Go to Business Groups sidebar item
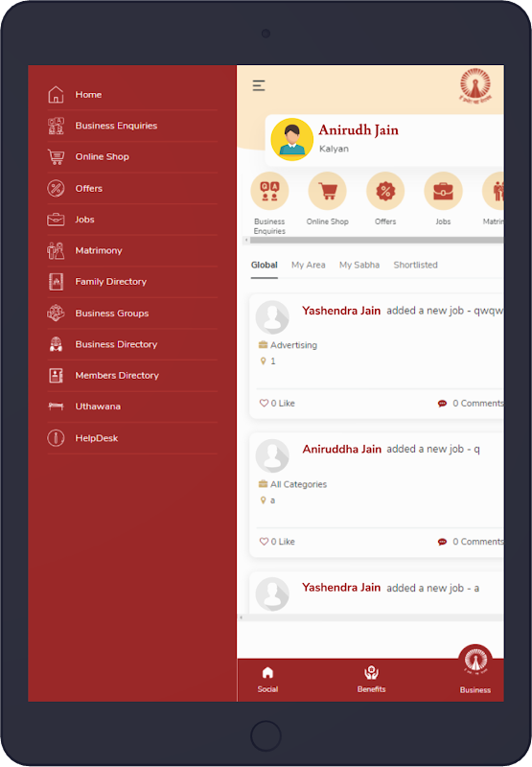The width and height of the screenshot is (532, 767). (132, 314)
